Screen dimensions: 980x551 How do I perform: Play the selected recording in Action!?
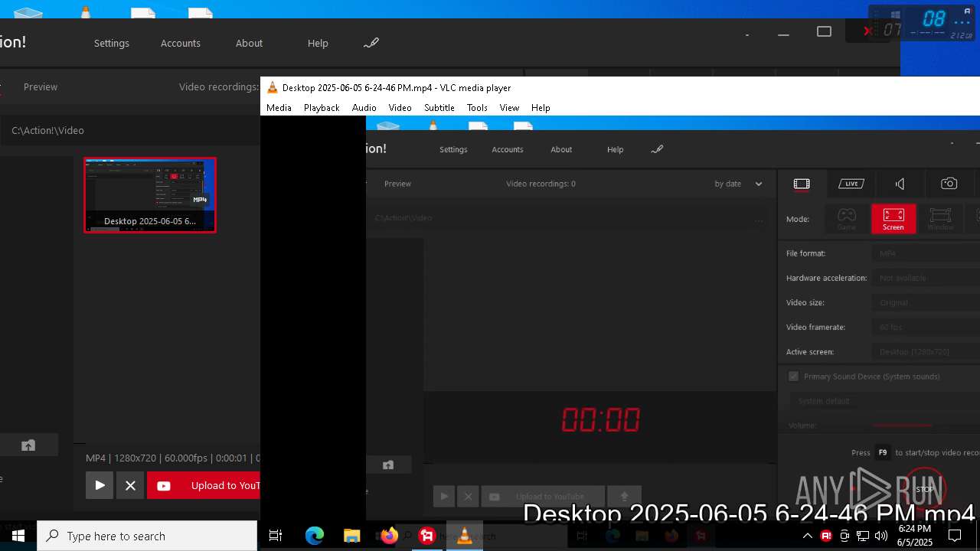click(x=100, y=485)
